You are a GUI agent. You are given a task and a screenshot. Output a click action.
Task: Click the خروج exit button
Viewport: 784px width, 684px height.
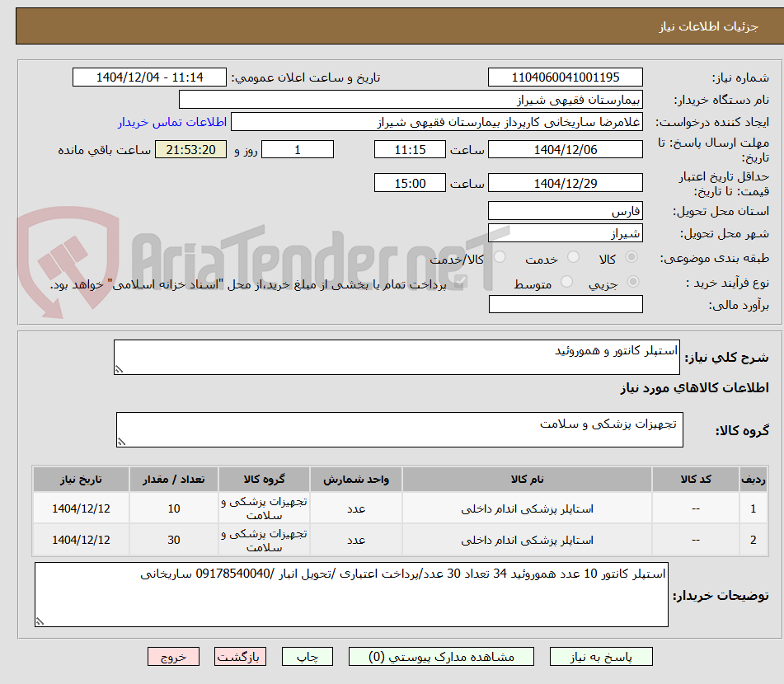point(173,657)
